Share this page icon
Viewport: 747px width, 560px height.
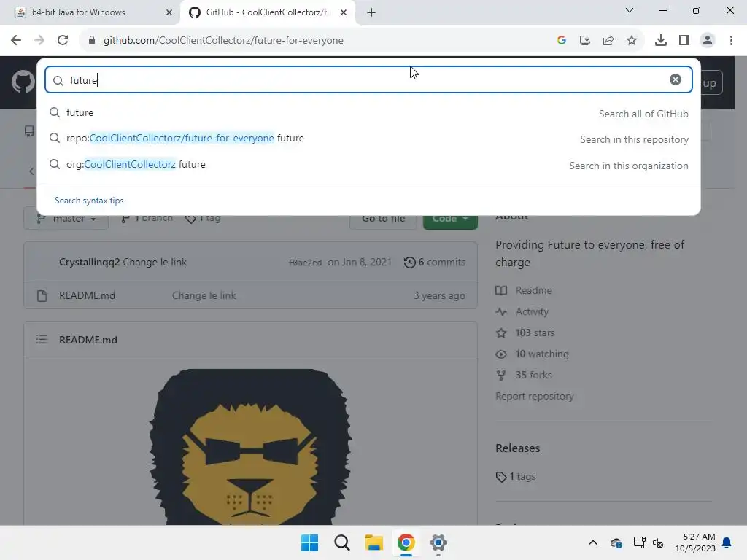tap(608, 41)
